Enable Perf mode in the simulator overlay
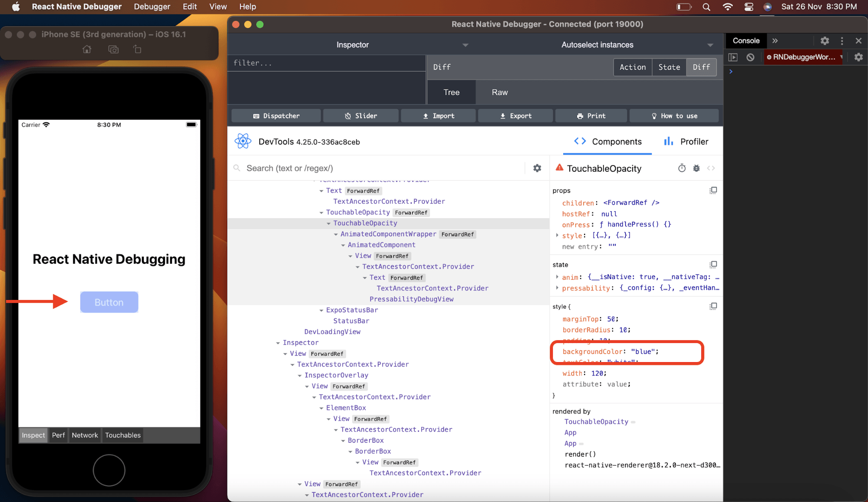868x502 pixels. tap(58, 435)
